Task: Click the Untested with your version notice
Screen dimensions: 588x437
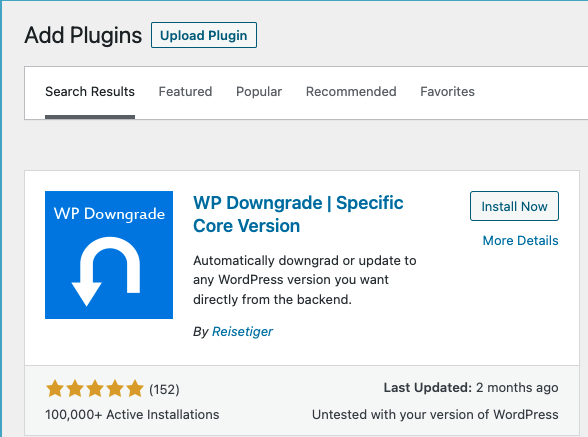Action: click(x=435, y=414)
